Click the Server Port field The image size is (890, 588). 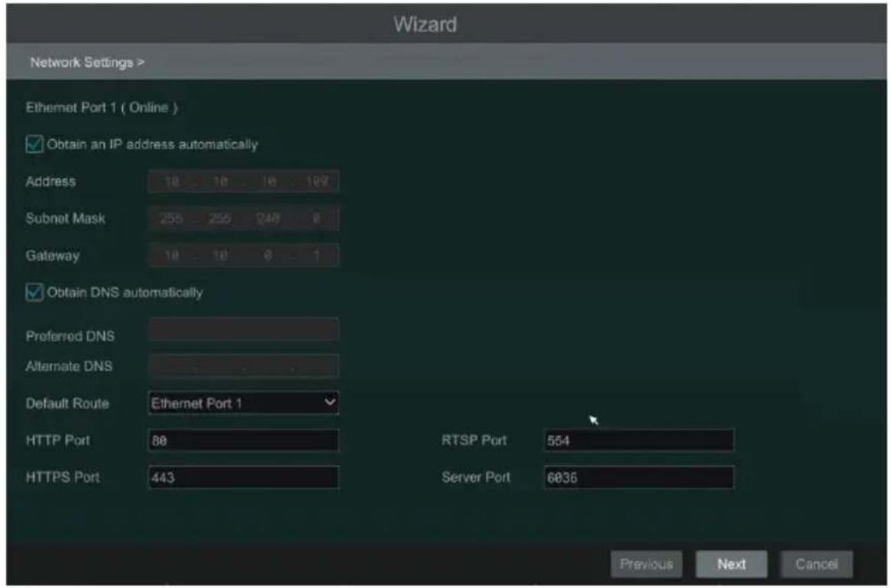(639, 477)
